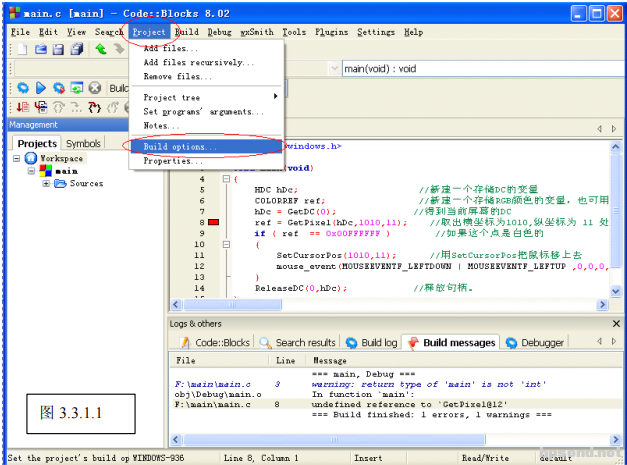This screenshot has height=465, width=627.
Task: Close the Logs & others panel
Action: pyautogui.click(x=616, y=323)
